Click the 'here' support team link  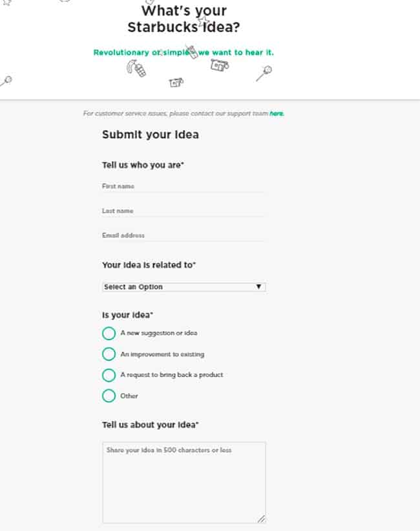click(x=277, y=113)
